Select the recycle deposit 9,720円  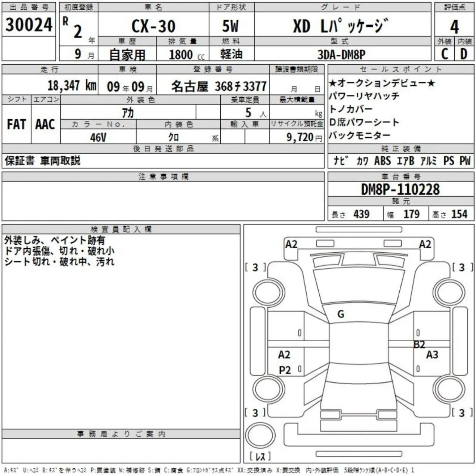(x=304, y=137)
